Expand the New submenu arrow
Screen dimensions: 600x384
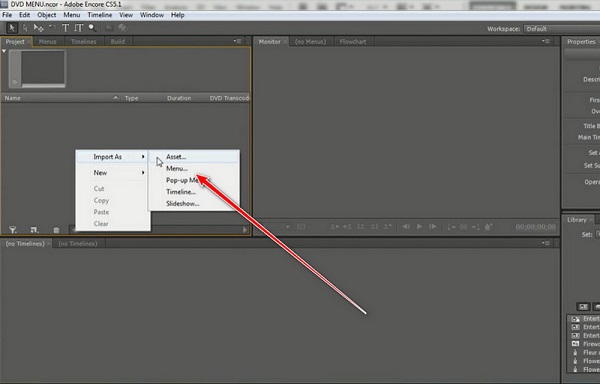point(143,173)
